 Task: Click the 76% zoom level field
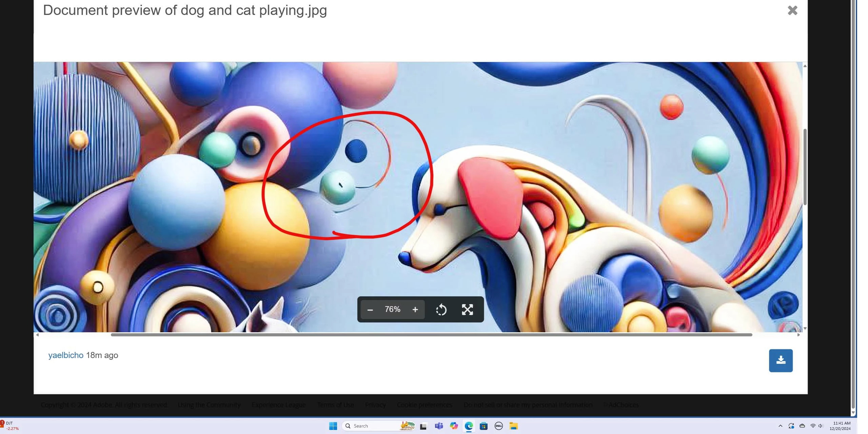pos(392,310)
